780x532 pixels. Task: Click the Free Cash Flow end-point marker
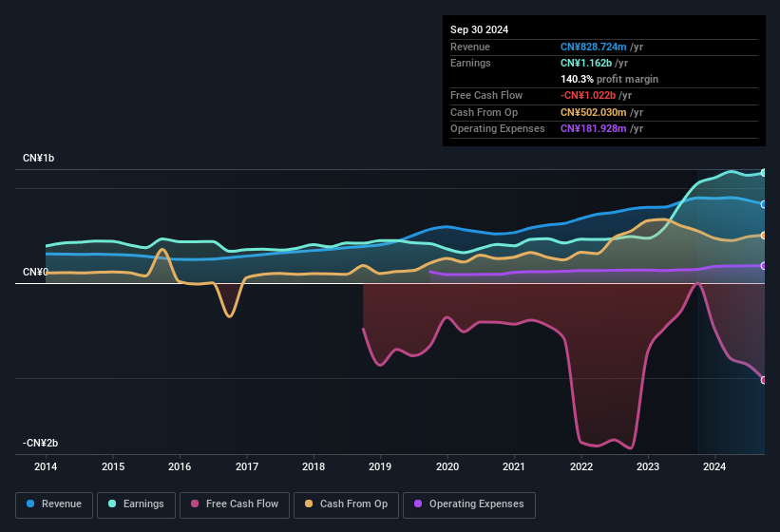pyautogui.click(x=764, y=380)
